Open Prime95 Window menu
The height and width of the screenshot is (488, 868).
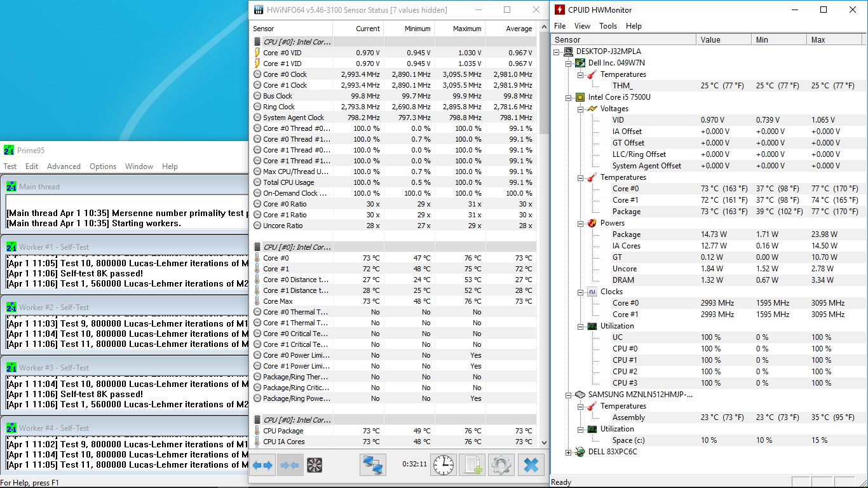[x=139, y=166]
